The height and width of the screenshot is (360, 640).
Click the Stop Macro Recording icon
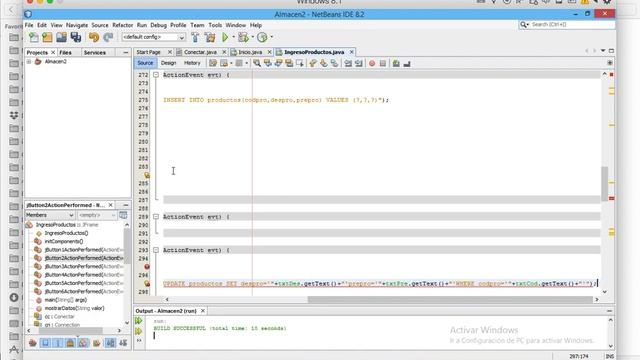(x=383, y=63)
